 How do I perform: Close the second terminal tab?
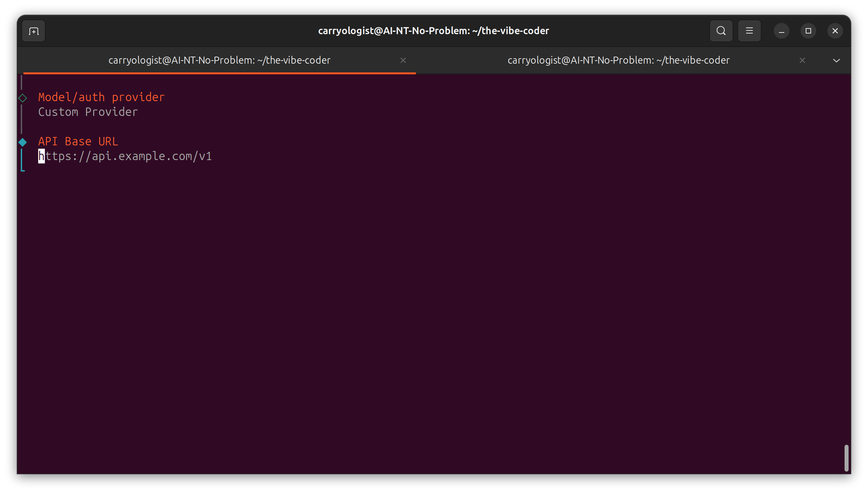pyautogui.click(x=802, y=60)
